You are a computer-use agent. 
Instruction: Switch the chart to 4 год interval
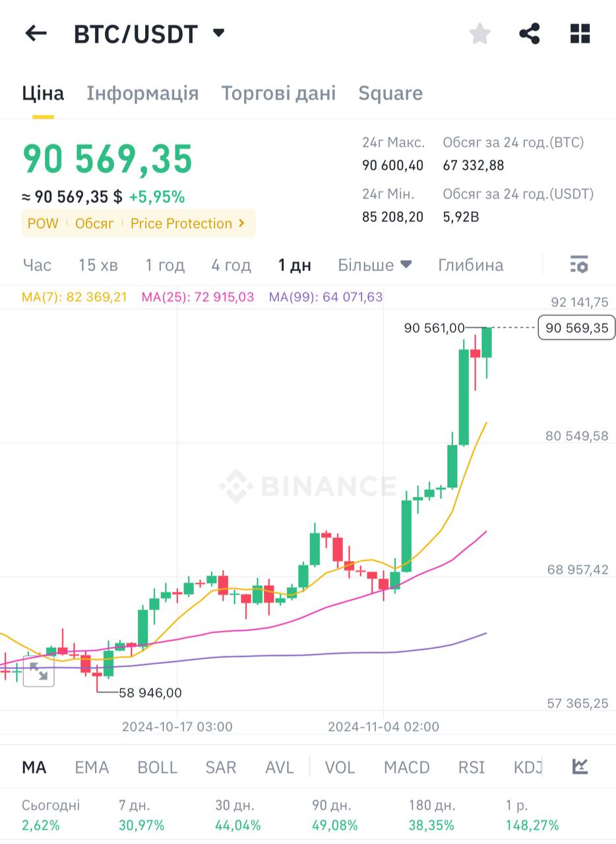(231, 265)
